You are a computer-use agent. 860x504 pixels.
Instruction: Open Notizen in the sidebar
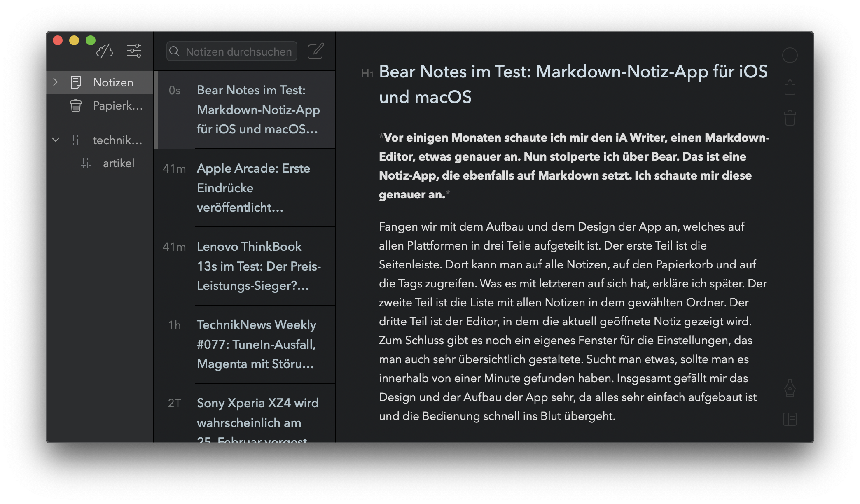tap(100, 82)
